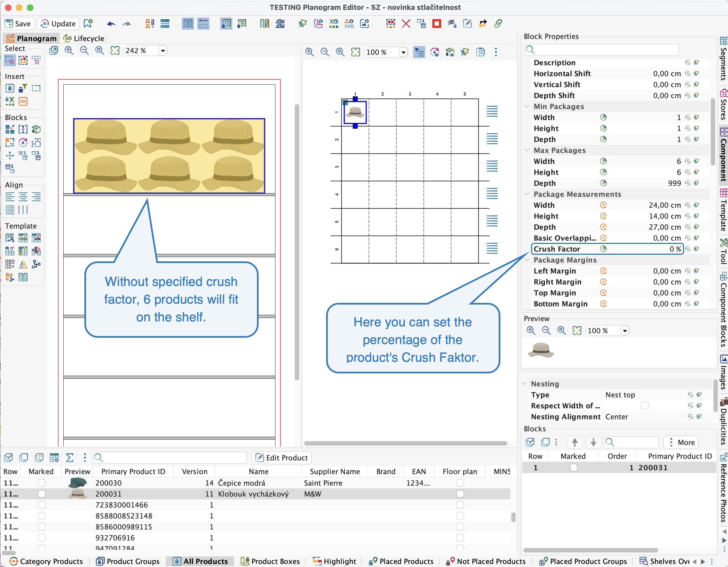
Task: Toggle Respect Width of checkbox
Action: (645, 406)
